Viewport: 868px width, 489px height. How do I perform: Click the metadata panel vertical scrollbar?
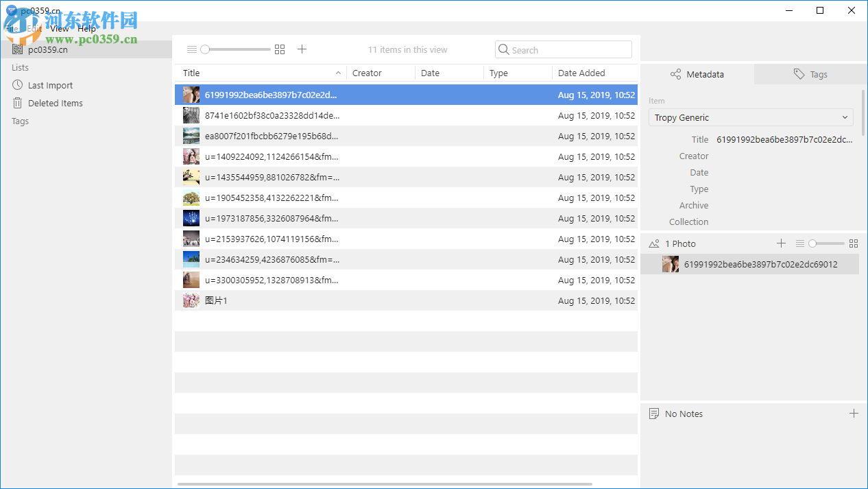click(863, 112)
